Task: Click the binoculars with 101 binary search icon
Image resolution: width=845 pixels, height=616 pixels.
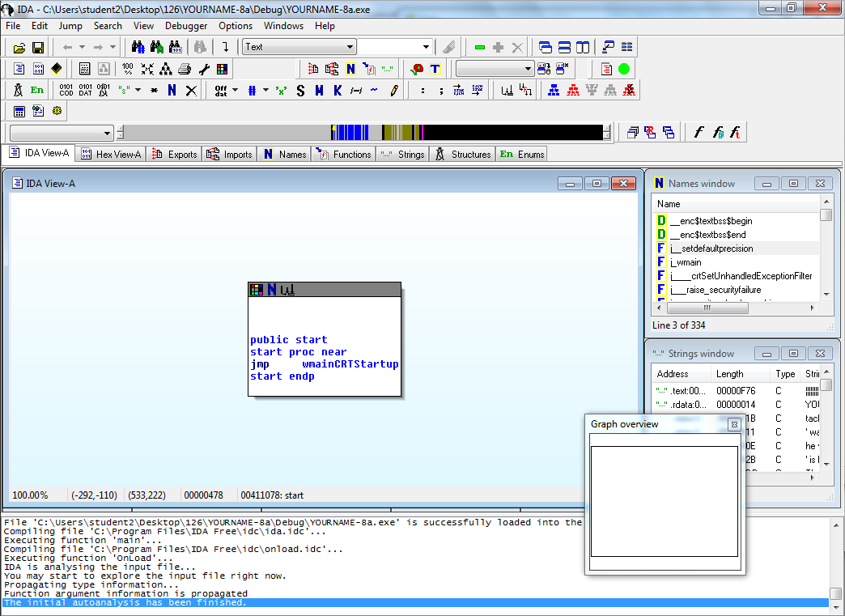Action: (x=175, y=48)
